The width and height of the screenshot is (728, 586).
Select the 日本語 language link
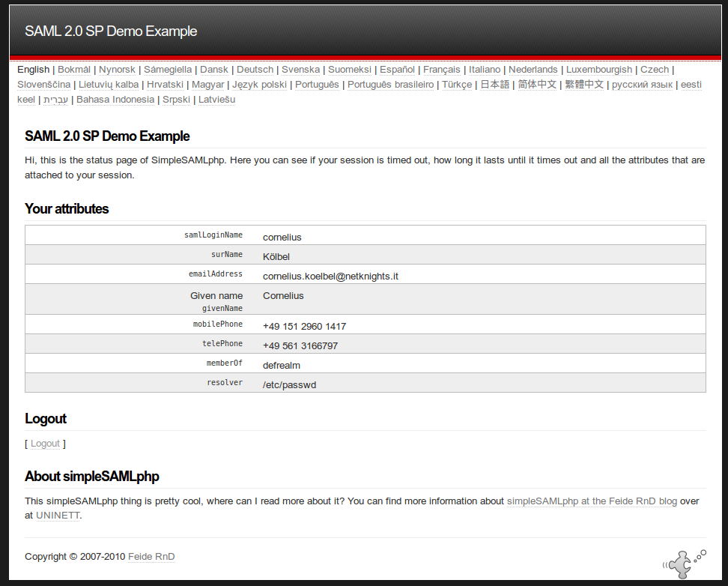[494, 85]
